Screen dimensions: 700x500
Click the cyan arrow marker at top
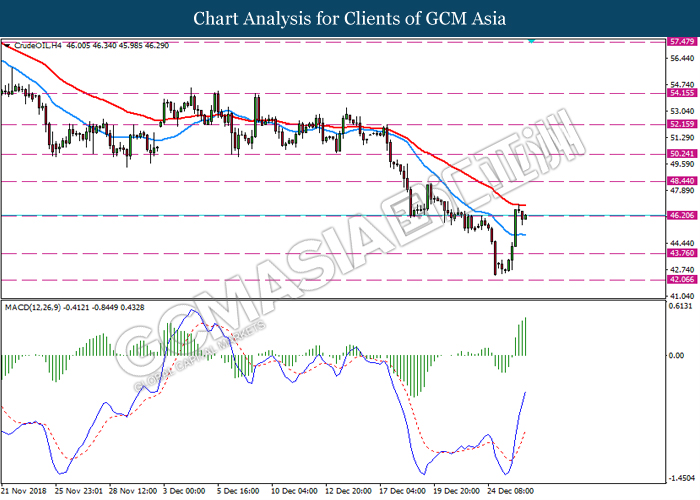coord(531,41)
